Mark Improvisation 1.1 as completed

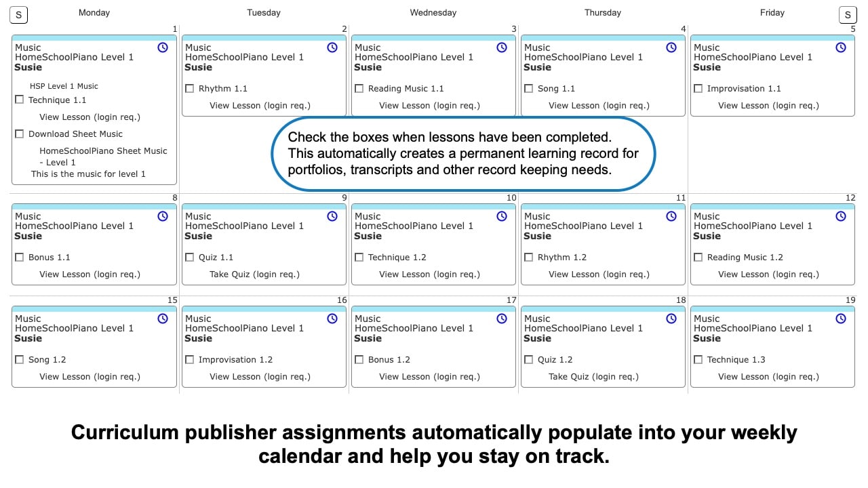click(698, 88)
